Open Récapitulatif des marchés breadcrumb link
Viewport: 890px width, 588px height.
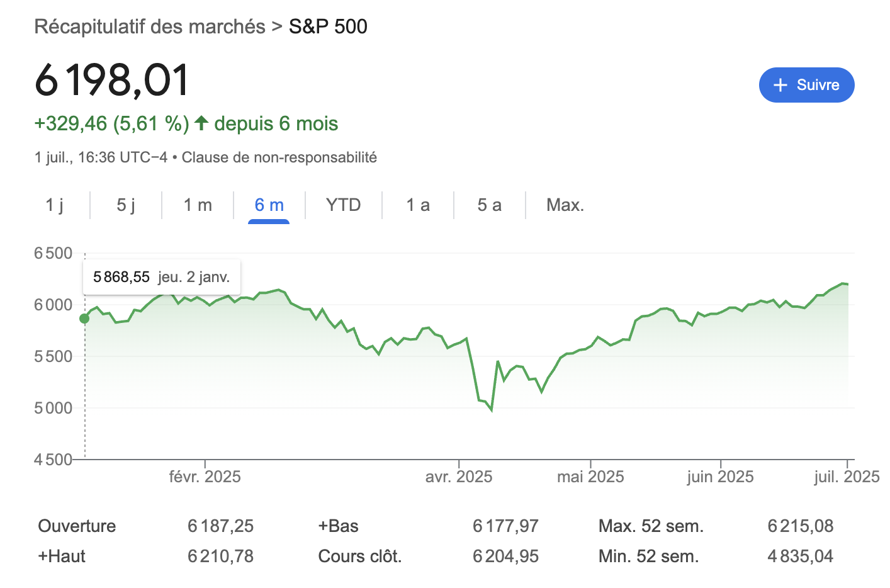150,26
